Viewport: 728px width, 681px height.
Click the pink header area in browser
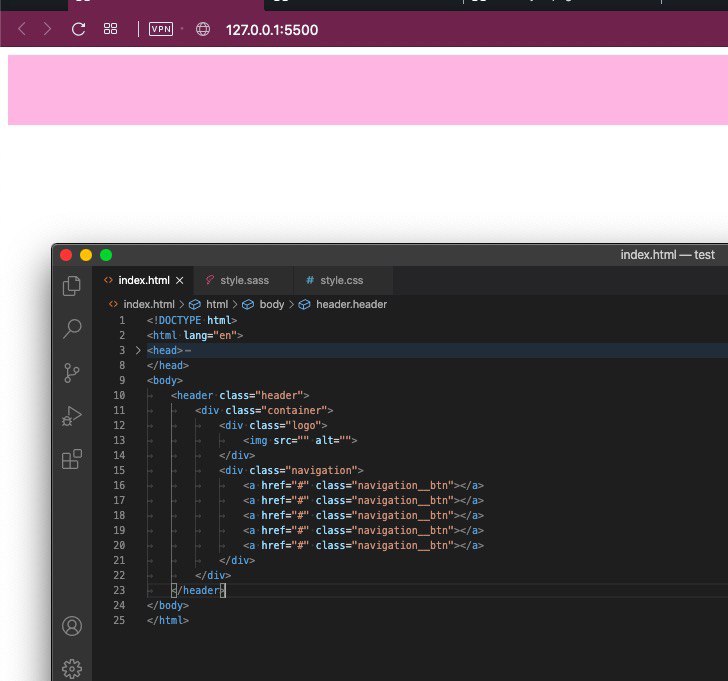pyautogui.click(x=368, y=90)
